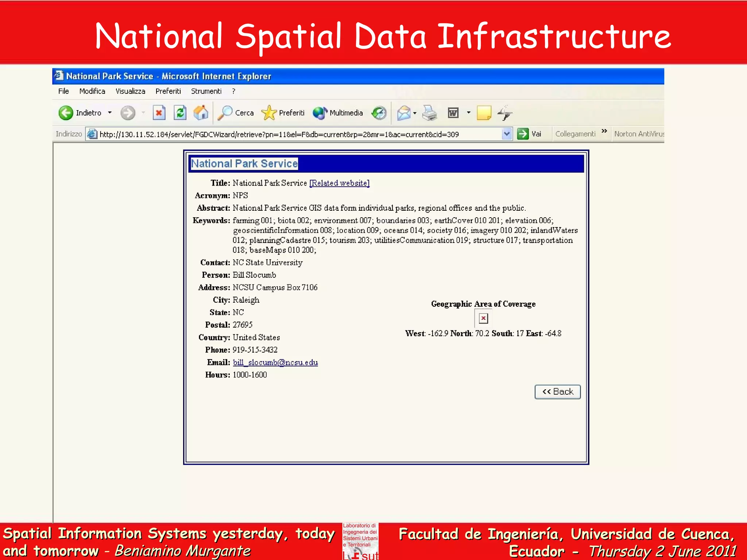
Task: Print the page with printer icon
Action: coord(430,113)
